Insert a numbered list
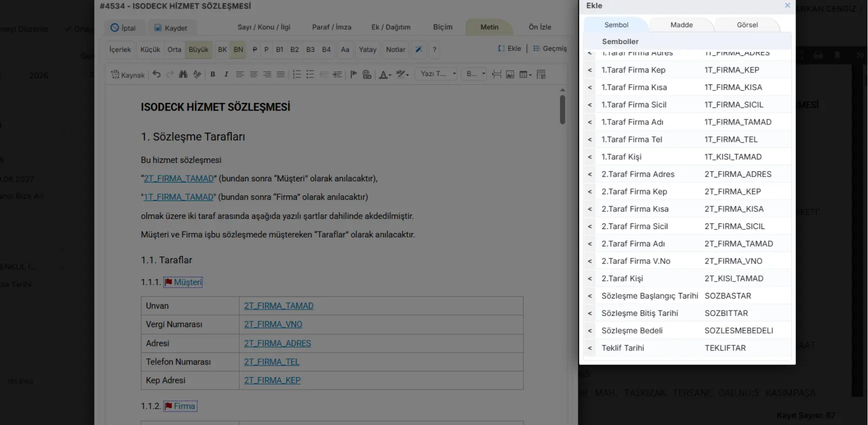The height and width of the screenshot is (425, 868). pos(297,74)
